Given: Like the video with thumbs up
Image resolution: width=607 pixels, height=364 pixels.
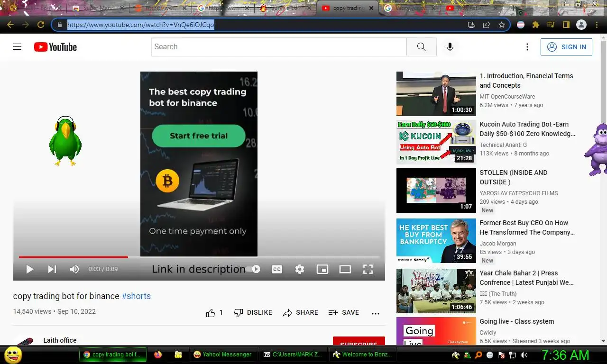Looking at the screenshot, I should coord(214,313).
